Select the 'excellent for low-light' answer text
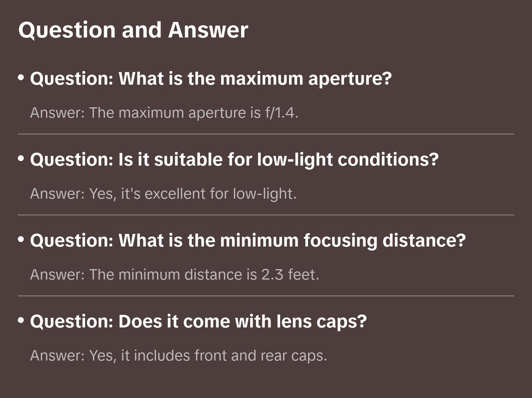This screenshot has width=532, height=398. [x=220, y=194]
